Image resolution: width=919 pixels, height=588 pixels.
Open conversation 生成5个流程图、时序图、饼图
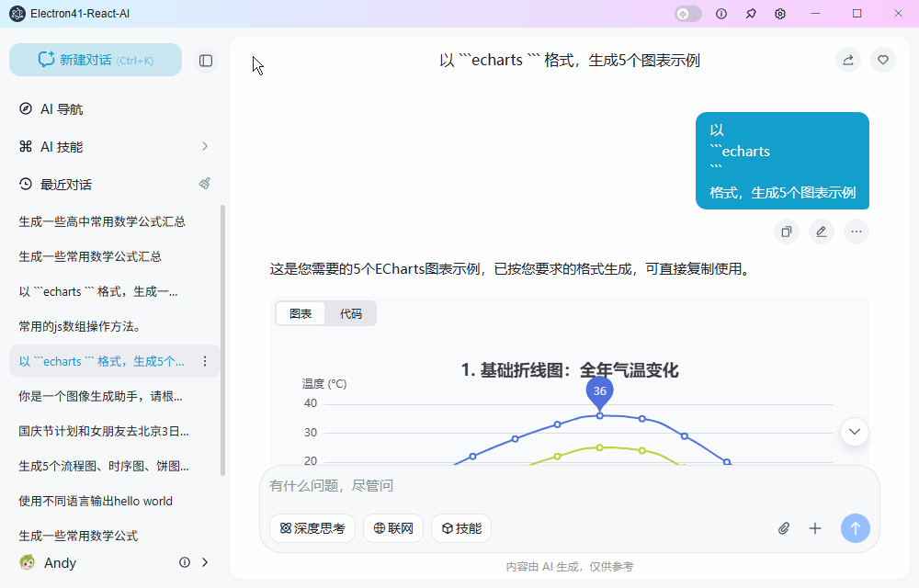coord(104,466)
